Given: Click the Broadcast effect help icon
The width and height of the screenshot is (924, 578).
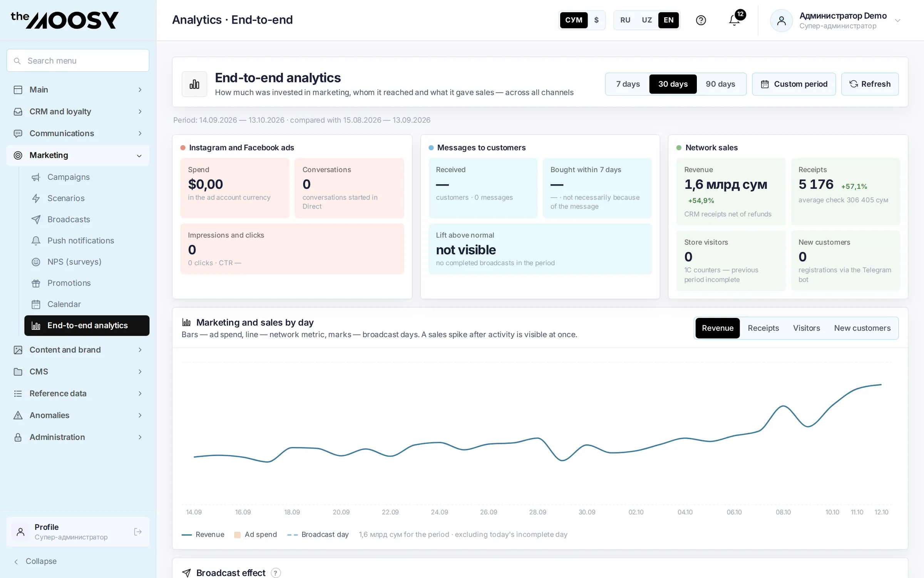Looking at the screenshot, I should point(276,573).
